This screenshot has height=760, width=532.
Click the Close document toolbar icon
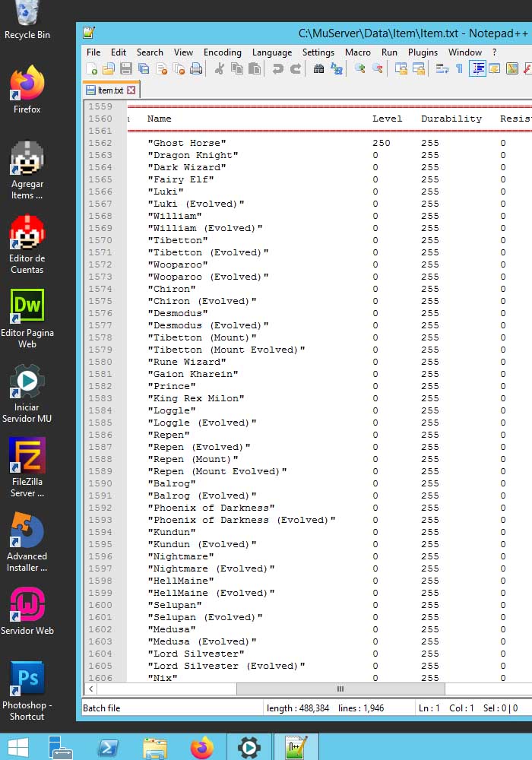pos(161,69)
